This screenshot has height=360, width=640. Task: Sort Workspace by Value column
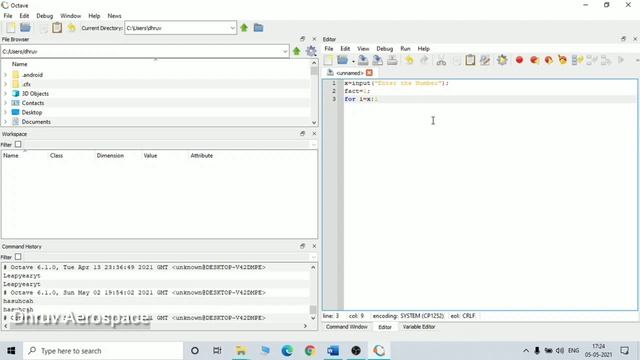150,156
